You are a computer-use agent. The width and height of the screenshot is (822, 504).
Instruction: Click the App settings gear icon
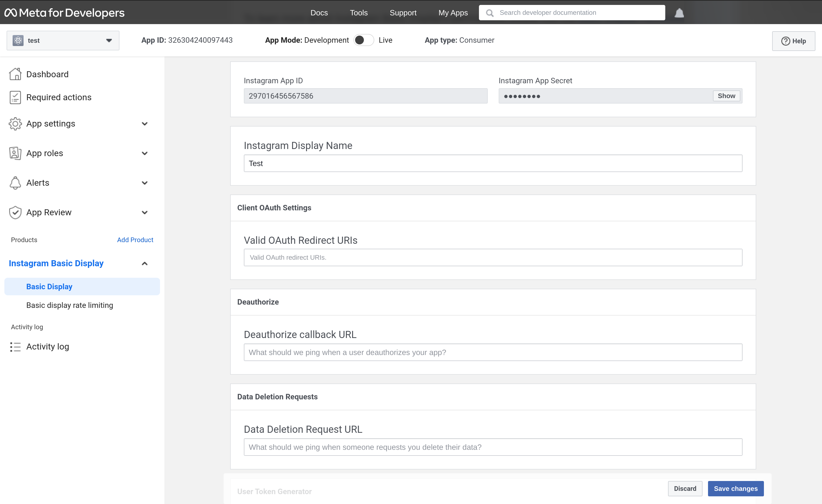click(15, 123)
